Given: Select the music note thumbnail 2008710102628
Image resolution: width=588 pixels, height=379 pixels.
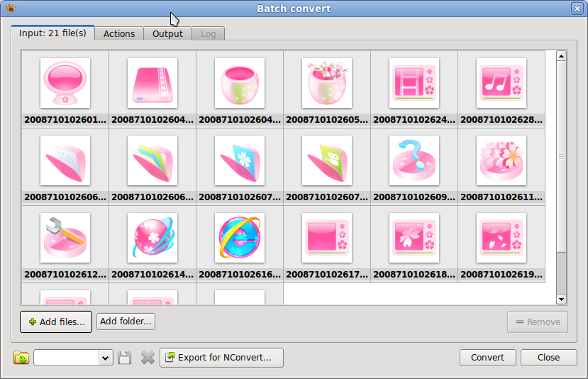Looking at the screenshot, I should point(501,83).
